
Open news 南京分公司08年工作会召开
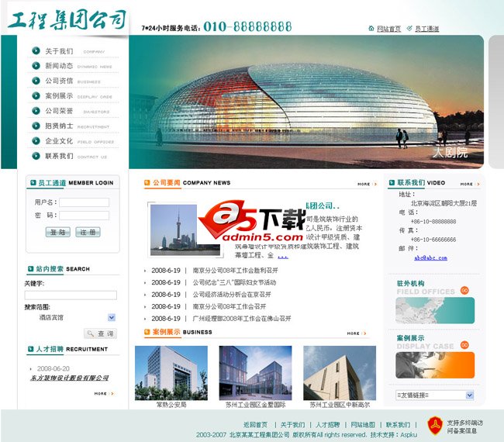(230, 306)
